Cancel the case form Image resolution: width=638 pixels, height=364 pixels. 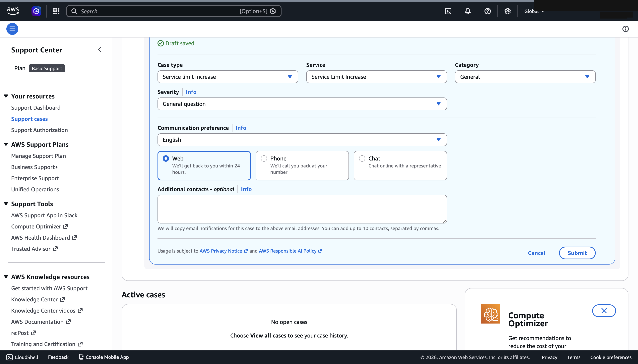(x=537, y=253)
